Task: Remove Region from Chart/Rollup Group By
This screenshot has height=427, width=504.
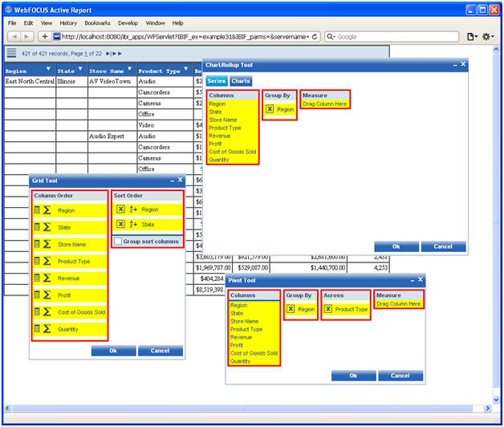Action: 270,109
